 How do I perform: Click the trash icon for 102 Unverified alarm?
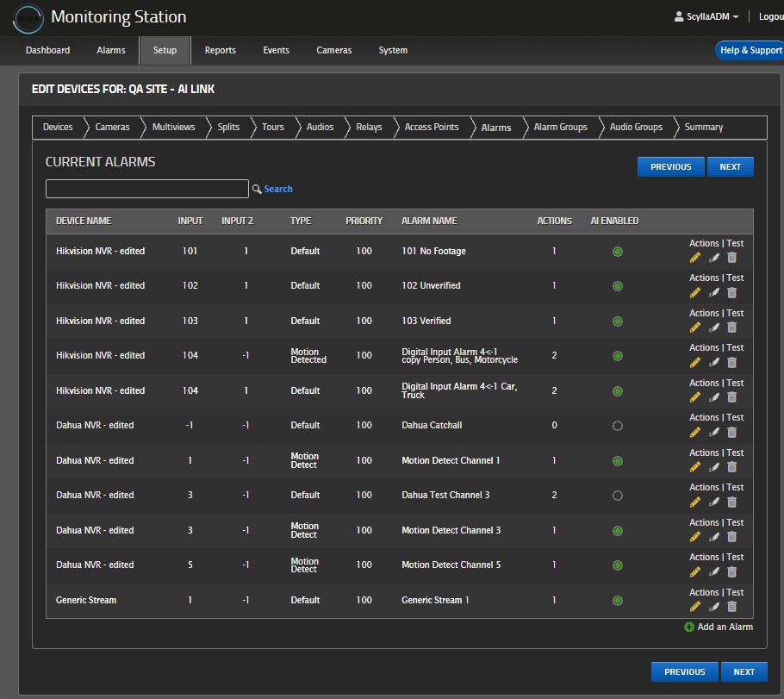731,292
